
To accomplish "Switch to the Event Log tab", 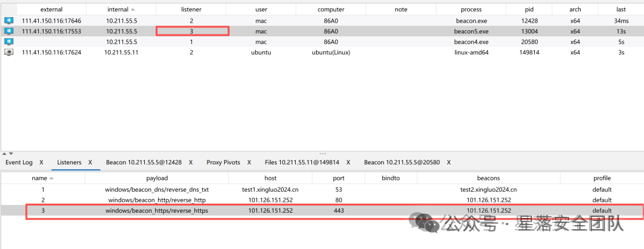I will pos(19,163).
